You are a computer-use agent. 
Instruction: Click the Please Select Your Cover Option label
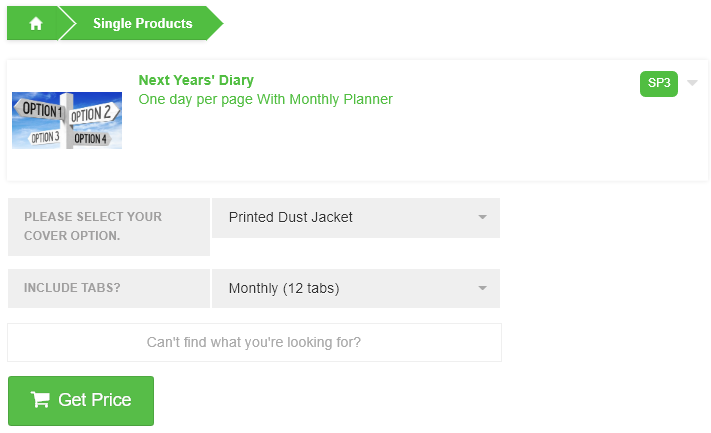[93, 226]
